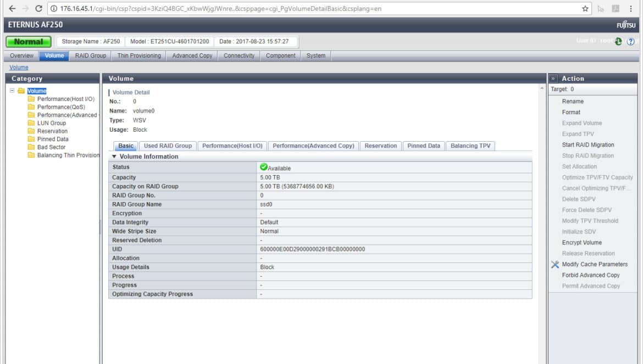Click the green refresh icon near User ID
The width and height of the screenshot is (643, 364).
618,41
